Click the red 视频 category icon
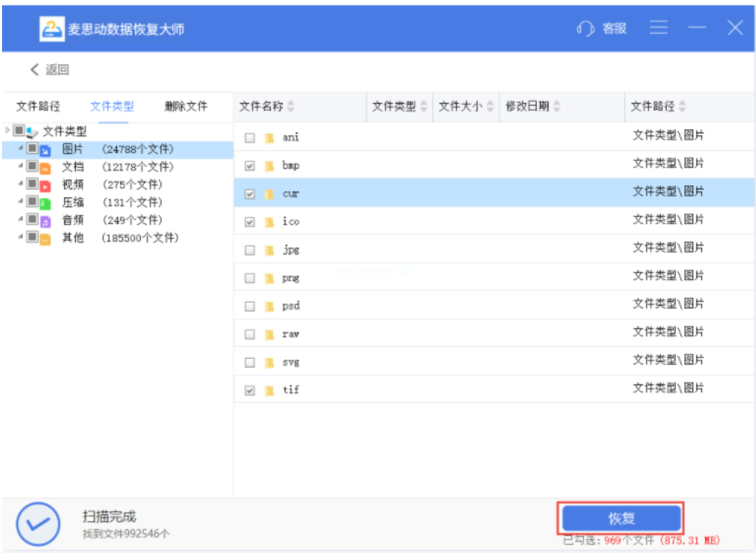This screenshot has height=553, width=756. 45,185
